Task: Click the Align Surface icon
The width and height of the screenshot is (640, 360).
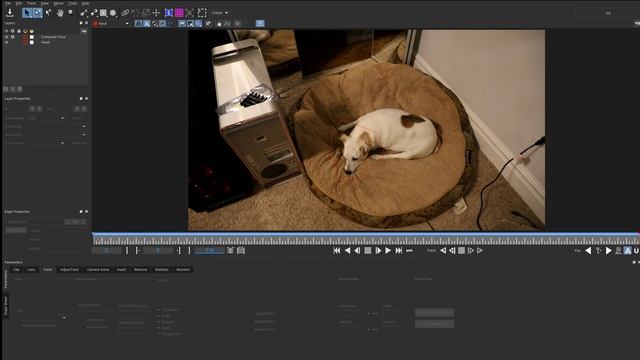Action: 190,13
